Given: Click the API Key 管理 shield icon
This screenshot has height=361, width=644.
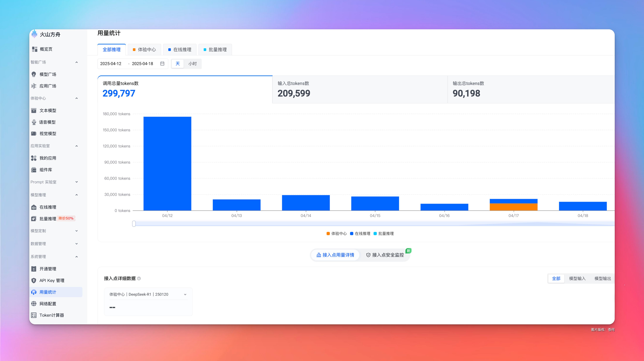Looking at the screenshot, I should (34, 280).
